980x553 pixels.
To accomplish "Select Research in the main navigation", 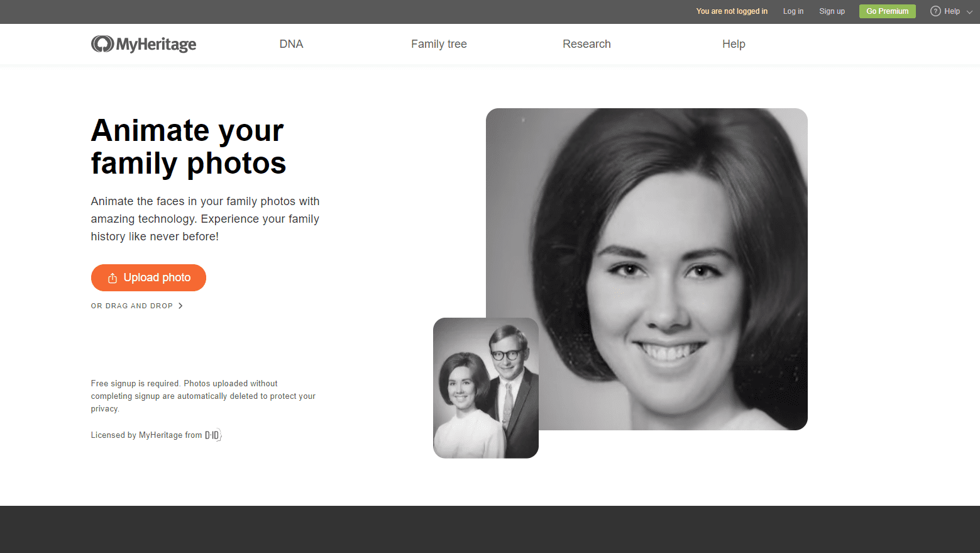I will pos(586,44).
